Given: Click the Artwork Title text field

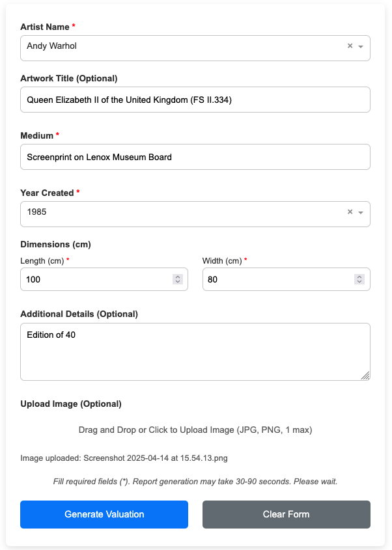Looking at the screenshot, I should (x=195, y=100).
